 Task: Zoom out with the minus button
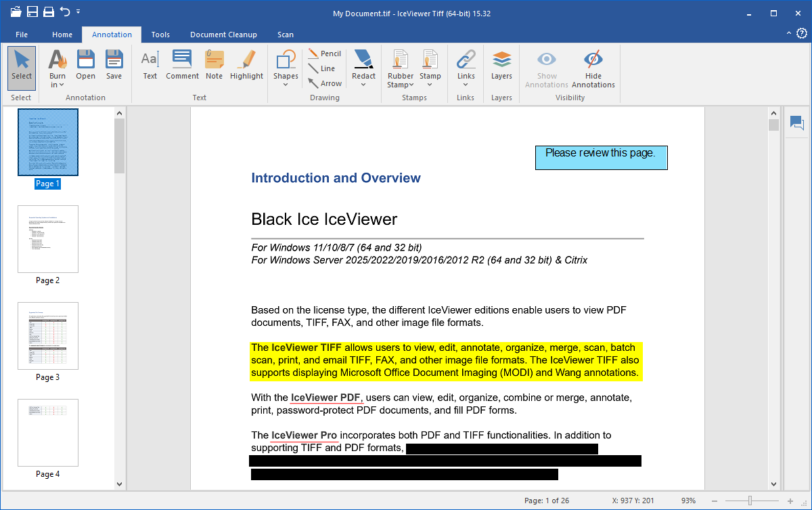point(716,501)
